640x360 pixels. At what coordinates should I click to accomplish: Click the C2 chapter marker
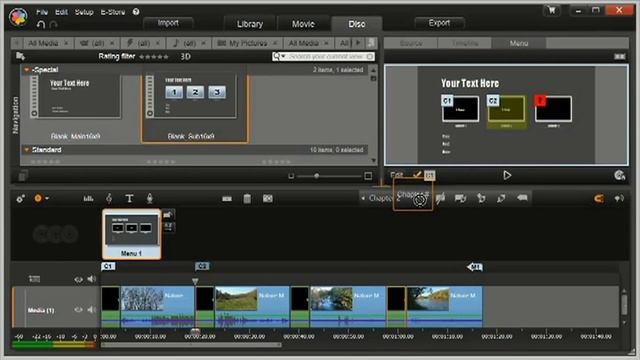pos(202,266)
